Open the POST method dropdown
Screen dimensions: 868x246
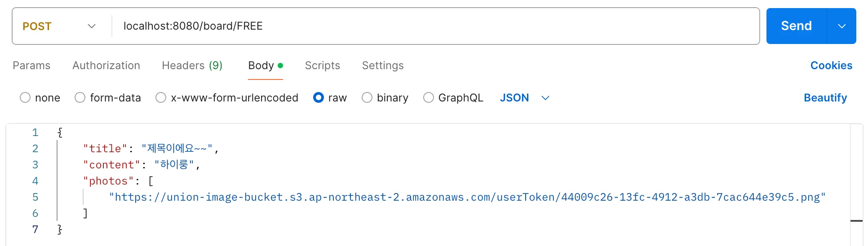[59, 26]
